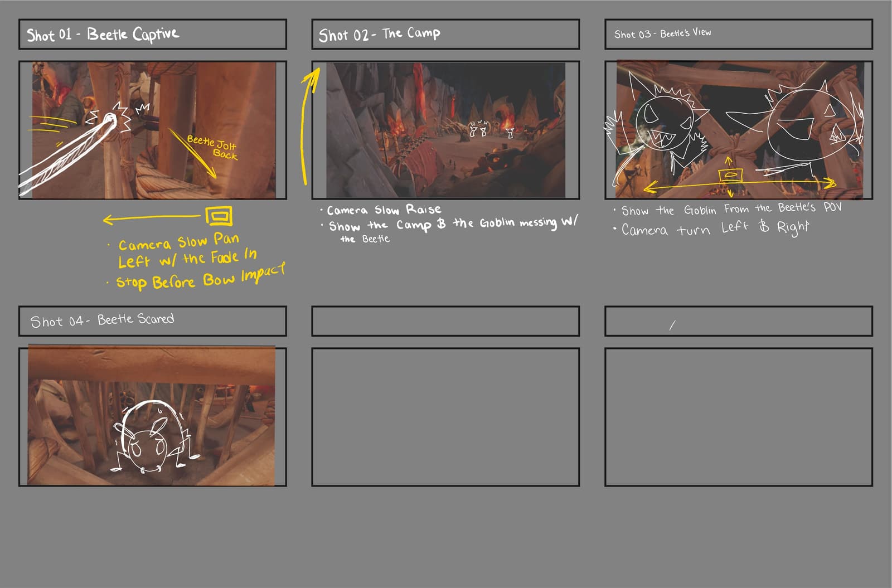Select the Shot 01 beetle captive thumbnail
Image resolution: width=892 pixels, height=588 pixels.
pyautogui.click(x=153, y=130)
